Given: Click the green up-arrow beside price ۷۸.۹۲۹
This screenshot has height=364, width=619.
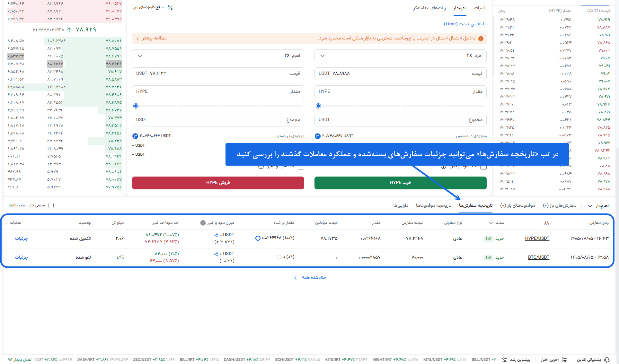Looking at the screenshot, I should pos(69,30).
